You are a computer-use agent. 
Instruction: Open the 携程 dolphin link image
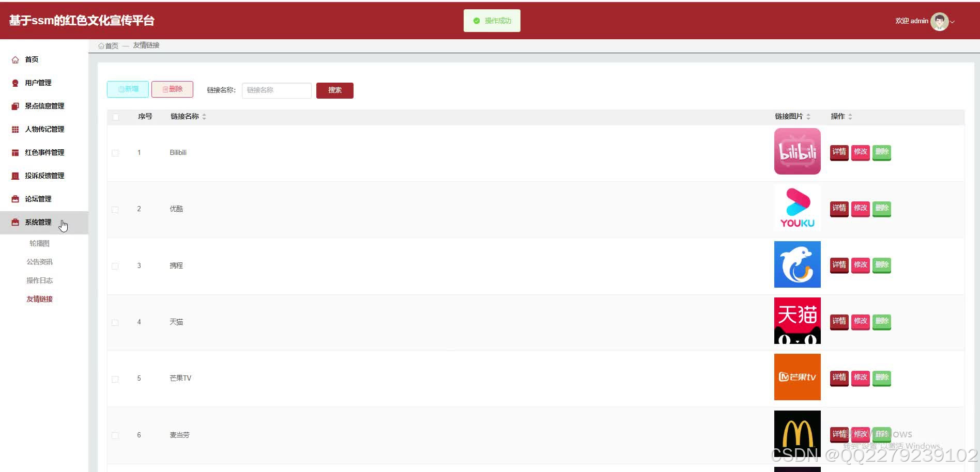tap(797, 264)
